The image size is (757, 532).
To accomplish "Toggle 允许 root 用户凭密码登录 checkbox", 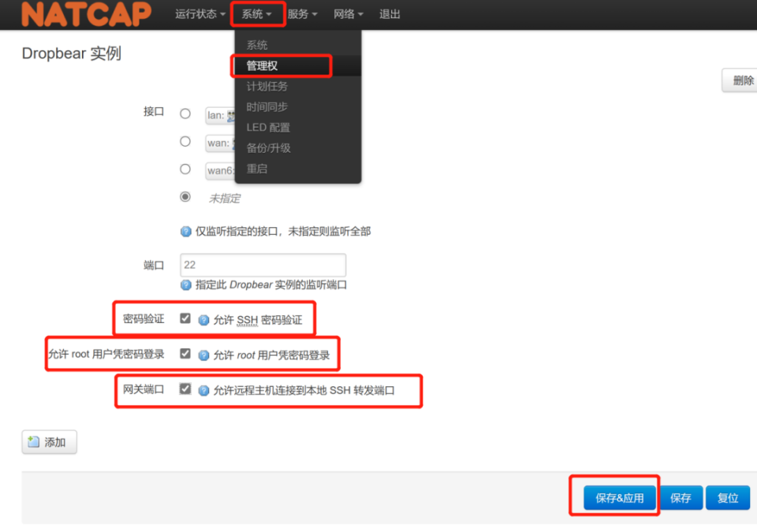I will (x=185, y=353).
